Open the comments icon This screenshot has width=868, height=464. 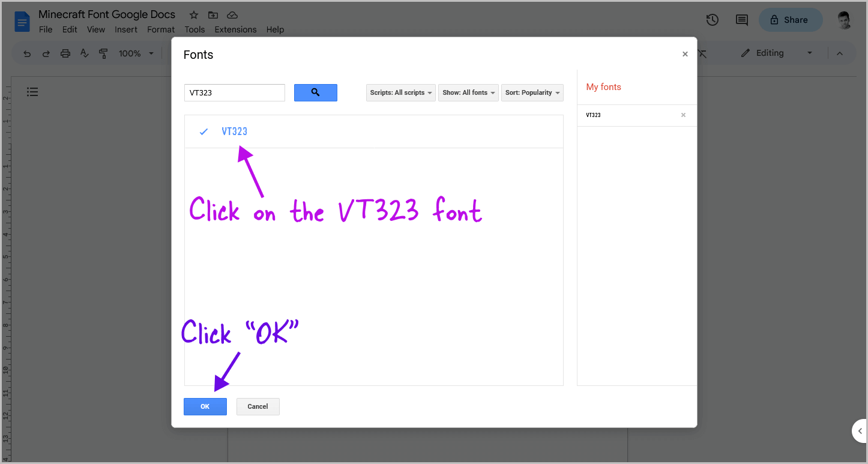pyautogui.click(x=742, y=20)
